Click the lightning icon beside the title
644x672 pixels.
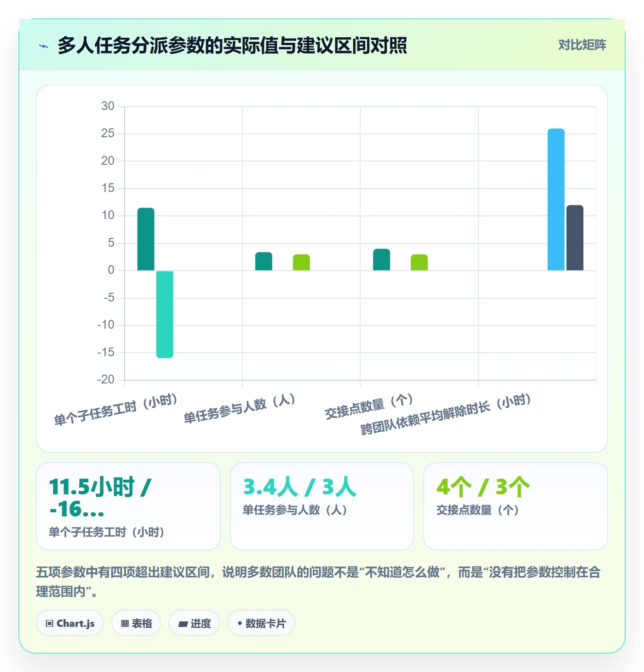44,46
